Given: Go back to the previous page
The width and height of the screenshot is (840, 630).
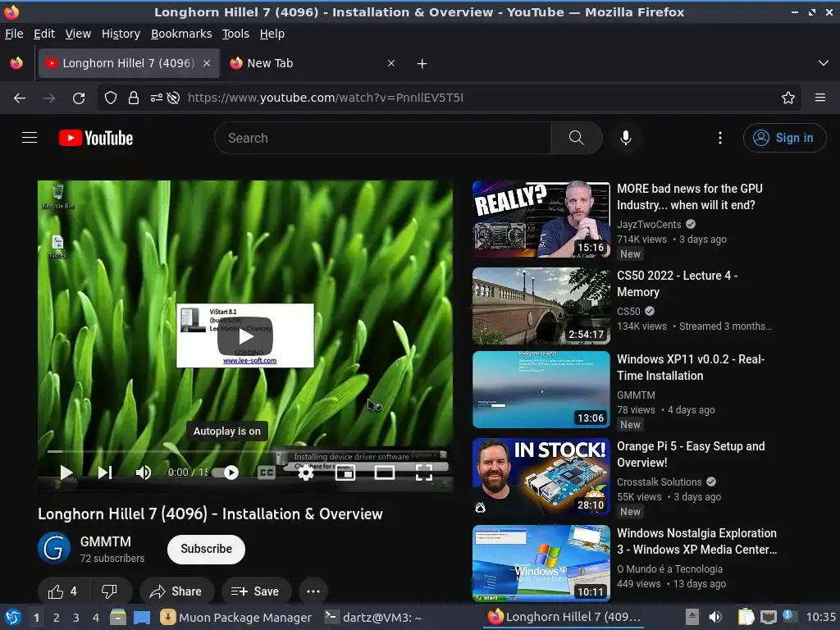Looking at the screenshot, I should click(x=20, y=98).
